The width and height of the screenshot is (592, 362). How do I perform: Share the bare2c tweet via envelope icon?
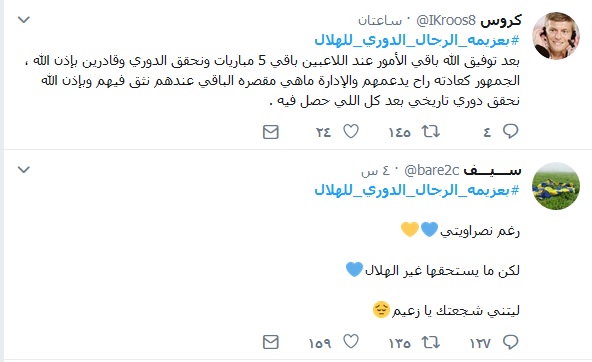[x=271, y=342]
